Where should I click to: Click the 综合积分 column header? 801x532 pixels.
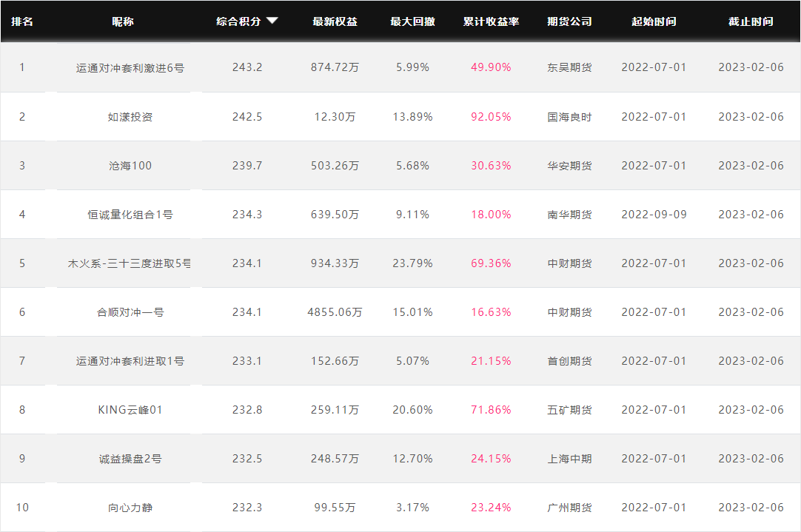(238, 21)
